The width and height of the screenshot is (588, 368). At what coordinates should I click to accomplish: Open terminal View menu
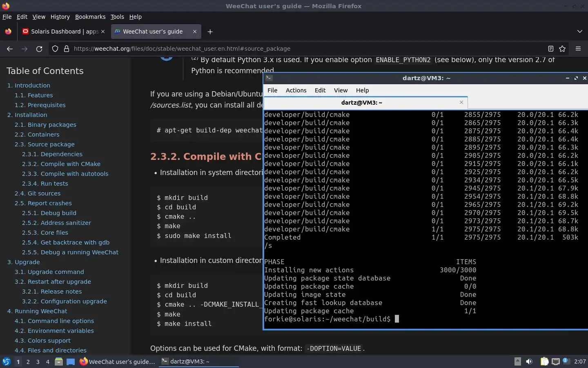pyautogui.click(x=341, y=90)
